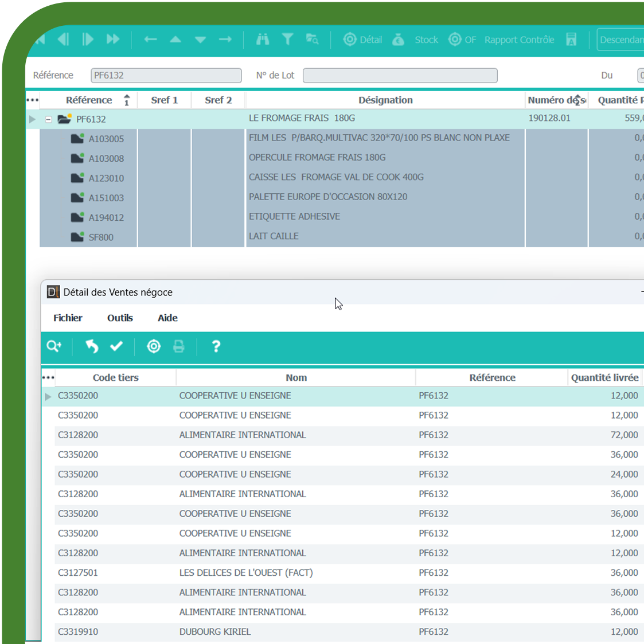This screenshot has width=644, height=644.
Task: Click the Détail toolbar button
Action: point(363,40)
